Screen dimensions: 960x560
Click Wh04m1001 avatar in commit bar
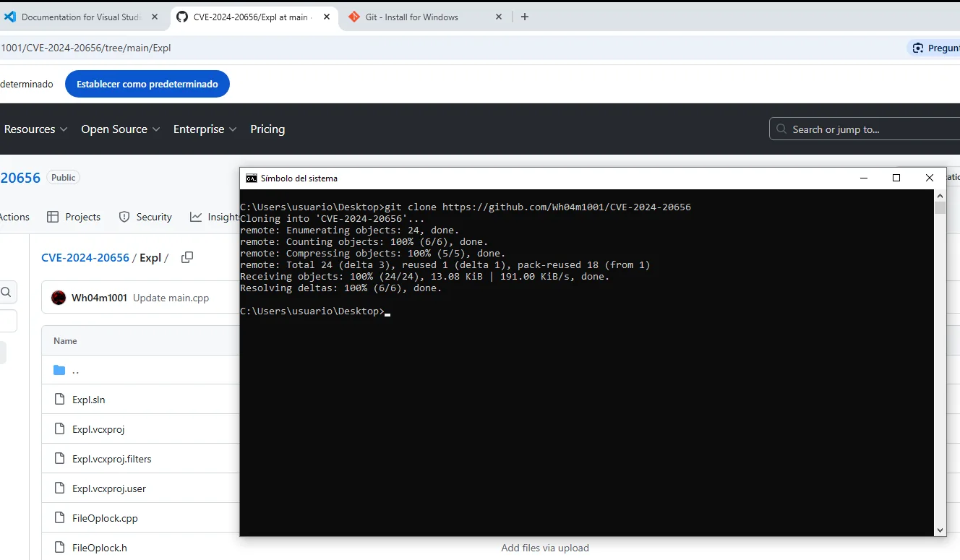[59, 298]
